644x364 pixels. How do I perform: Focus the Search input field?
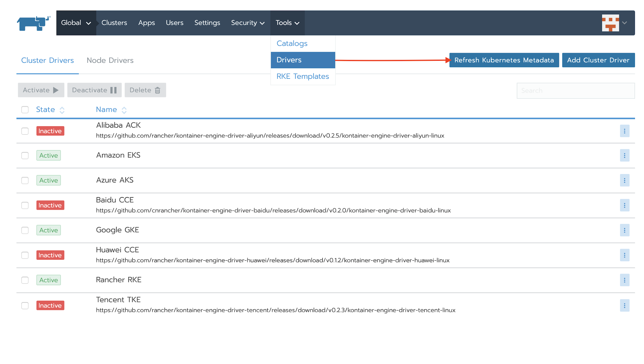click(575, 91)
